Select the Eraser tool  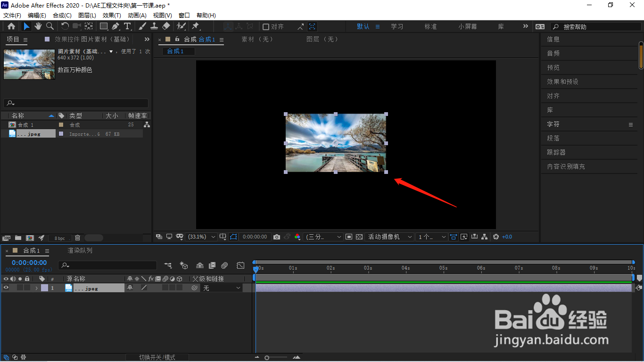166,26
